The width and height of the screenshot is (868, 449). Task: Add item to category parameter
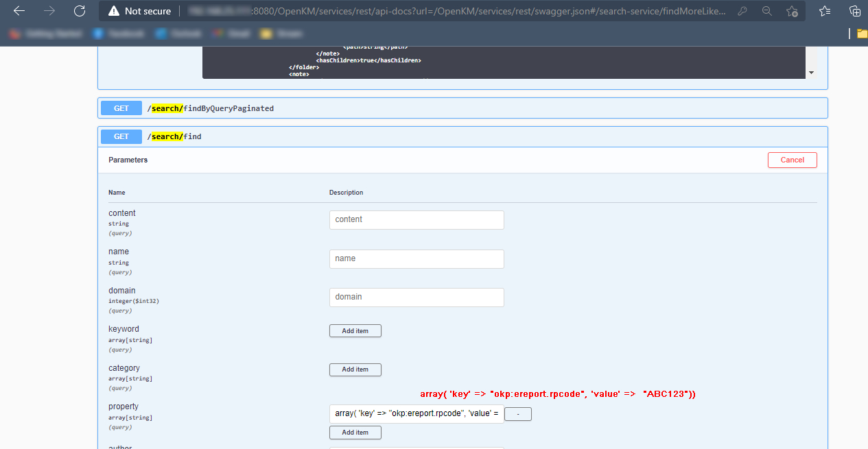click(x=355, y=369)
